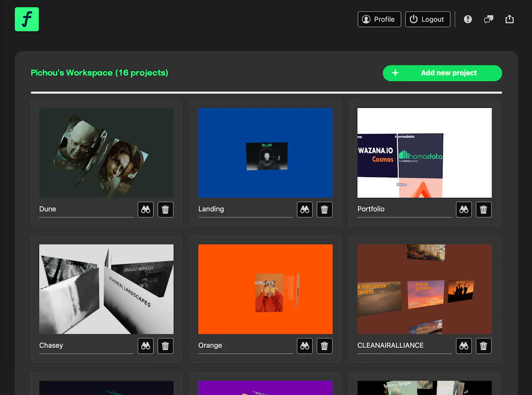
Task: Open the Chasey project thumbnail
Action: (x=106, y=289)
